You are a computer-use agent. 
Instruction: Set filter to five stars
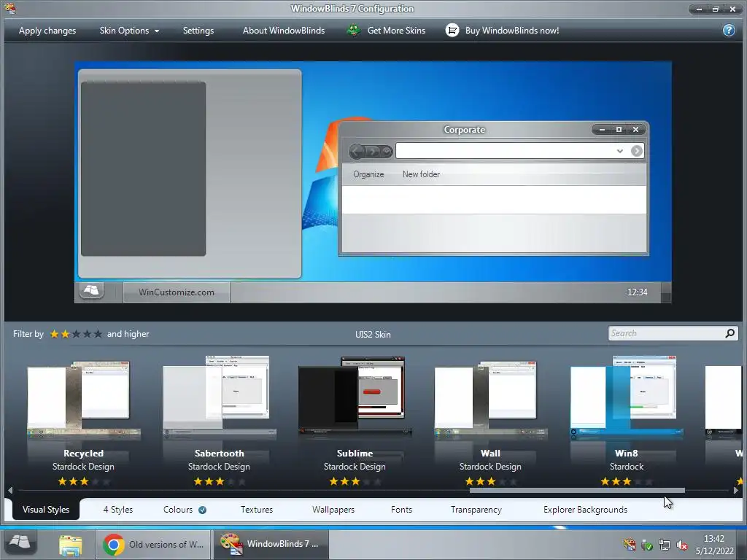[x=98, y=334]
